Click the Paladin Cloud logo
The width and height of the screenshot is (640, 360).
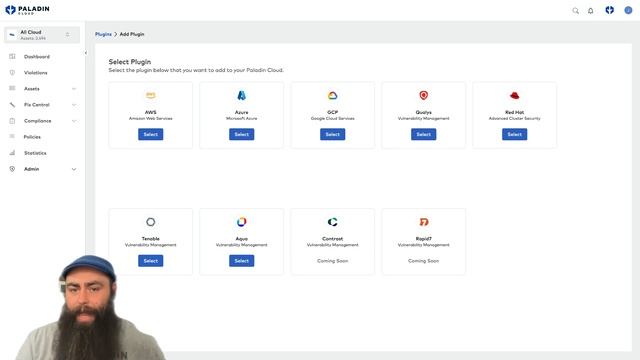[27, 10]
